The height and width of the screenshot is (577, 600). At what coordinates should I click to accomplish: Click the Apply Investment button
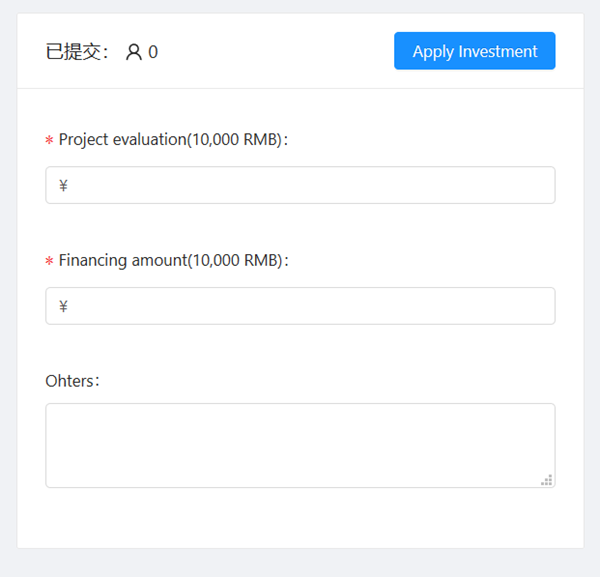[474, 51]
